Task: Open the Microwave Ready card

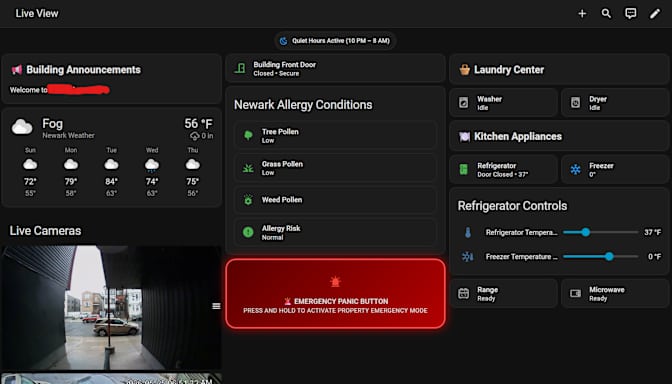Action: pyautogui.click(x=615, y=294)
